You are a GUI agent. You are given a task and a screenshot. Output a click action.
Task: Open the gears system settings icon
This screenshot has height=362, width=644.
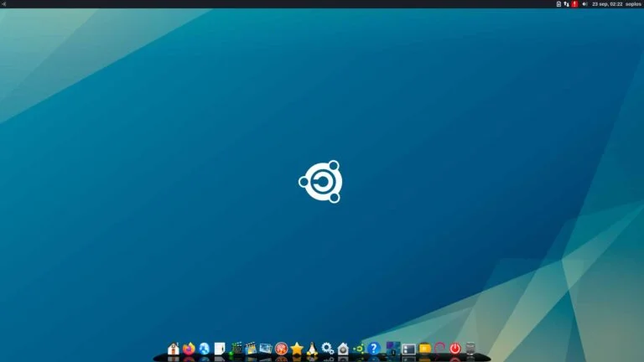327,349
